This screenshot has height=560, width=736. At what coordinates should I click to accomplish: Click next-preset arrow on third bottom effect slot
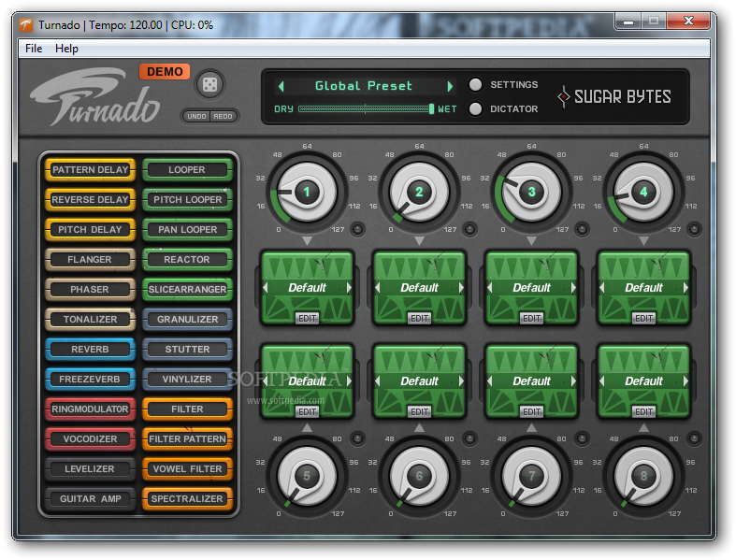pos(573,381)
